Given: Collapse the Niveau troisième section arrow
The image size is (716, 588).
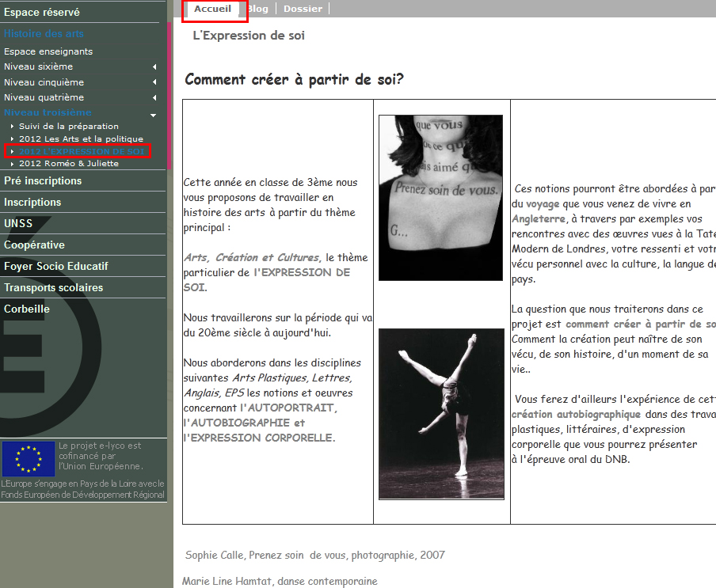Looking at the screenshot, I should tap(154, 113).
